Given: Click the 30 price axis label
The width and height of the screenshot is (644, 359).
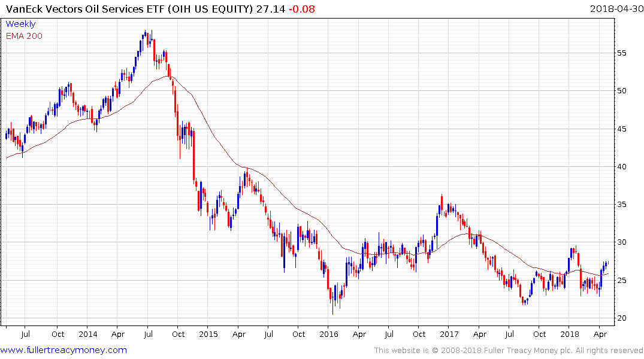Looking at the screenshot, I should pyautogui.click(x=621, y=242).
